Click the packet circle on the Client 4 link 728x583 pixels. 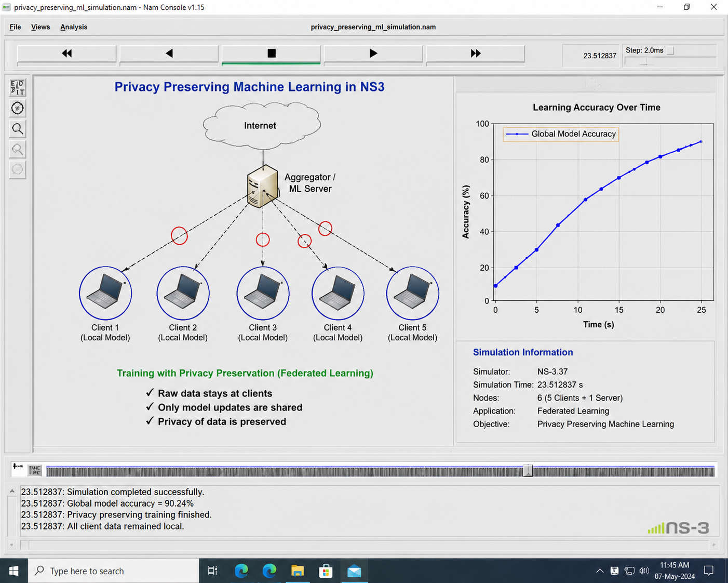click(x=304, y=241)
